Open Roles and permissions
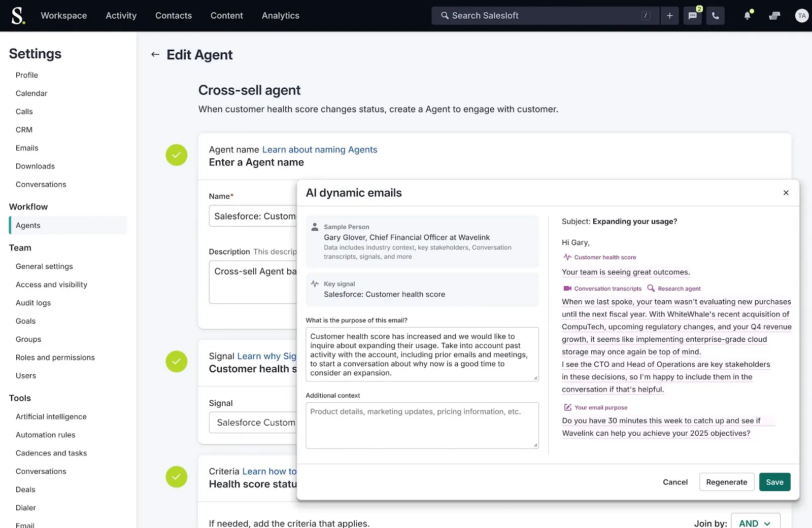Screen dimensions: 812x528 55,358
